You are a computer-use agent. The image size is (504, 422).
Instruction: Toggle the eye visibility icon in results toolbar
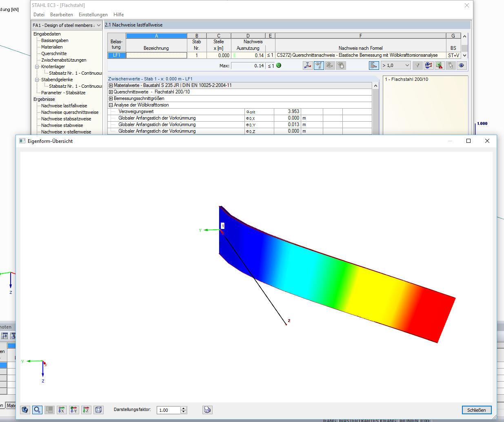click(462, 65)
